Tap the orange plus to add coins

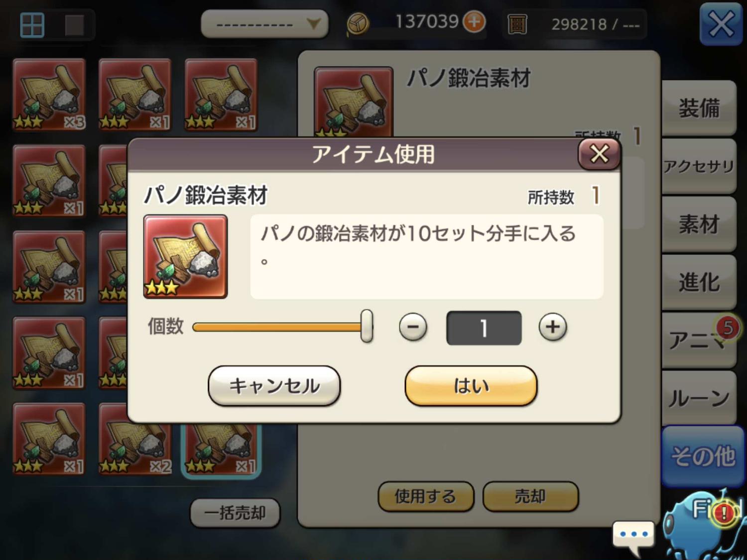click(474, 22)
